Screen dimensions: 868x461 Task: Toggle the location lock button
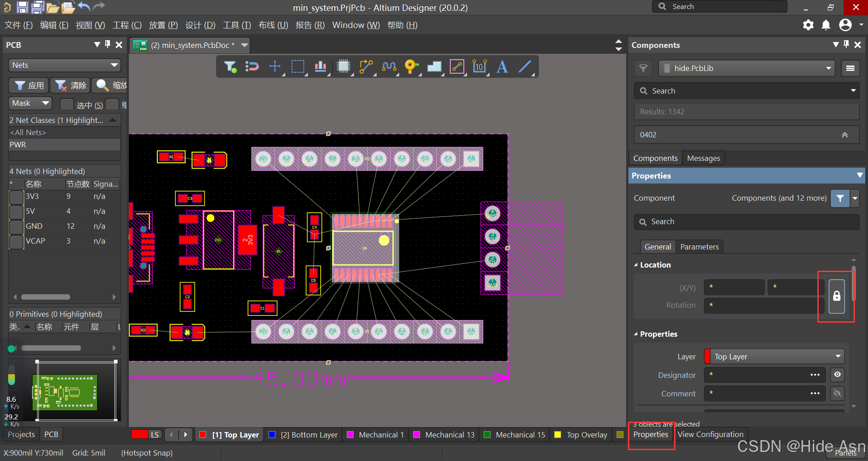tap(837, 296)
